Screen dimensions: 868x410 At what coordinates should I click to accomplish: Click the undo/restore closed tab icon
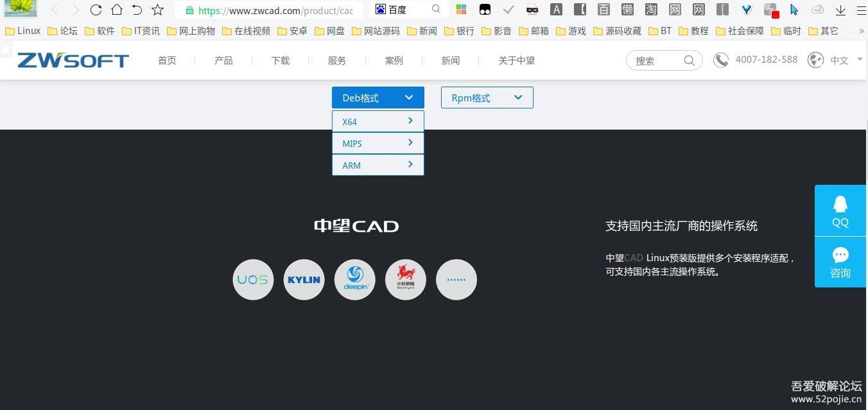[137, 10]
